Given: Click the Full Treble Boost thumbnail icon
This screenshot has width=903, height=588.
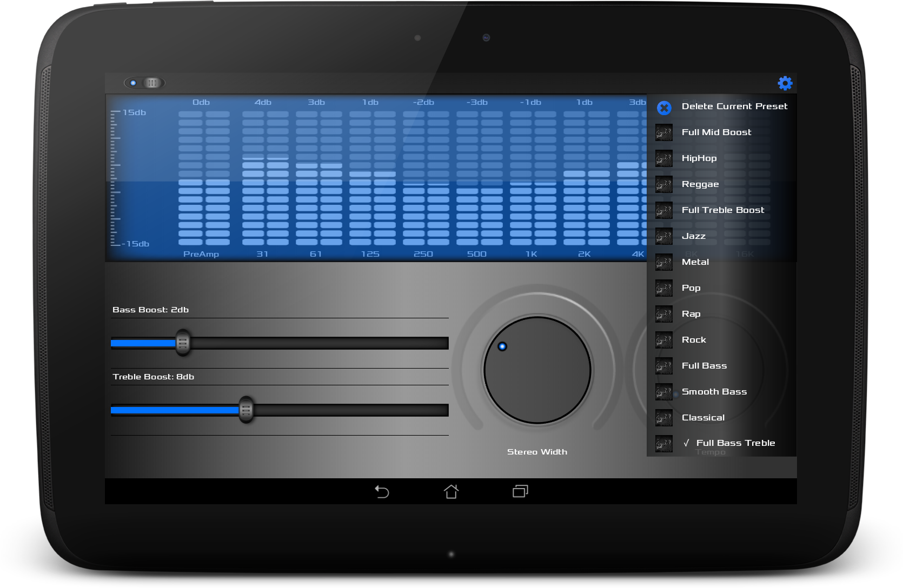Looking at the screenshot, I should tap(664, 210).
